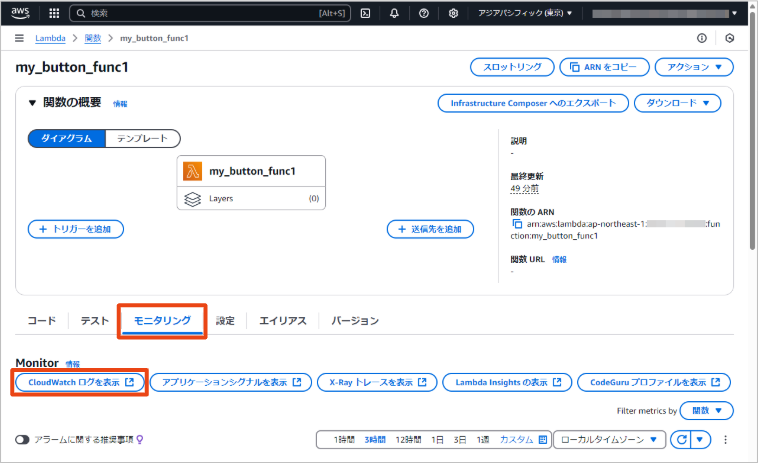Open CodeGuru プロファイルを表示
The height and width of the screenshot is (463, 758).
[654, 382]
